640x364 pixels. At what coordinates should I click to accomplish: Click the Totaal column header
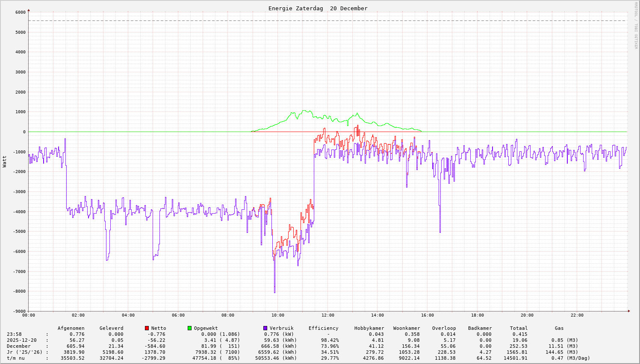(519, 328)
